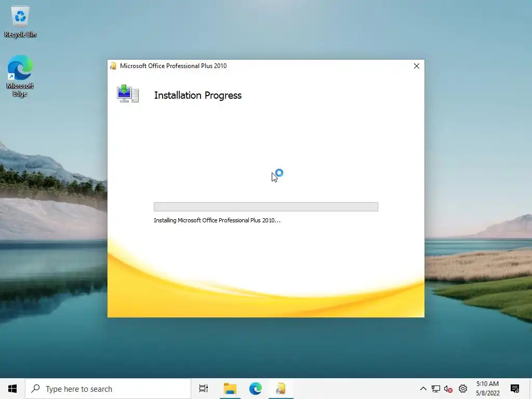This screenshot has height=399, width=532.
Task: Open the Windows Start menu
Action: pyautogui.click(x=12, y=389)
